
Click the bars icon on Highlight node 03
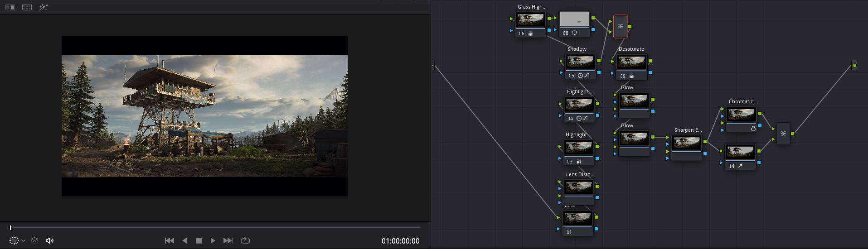tap(579, 162)
